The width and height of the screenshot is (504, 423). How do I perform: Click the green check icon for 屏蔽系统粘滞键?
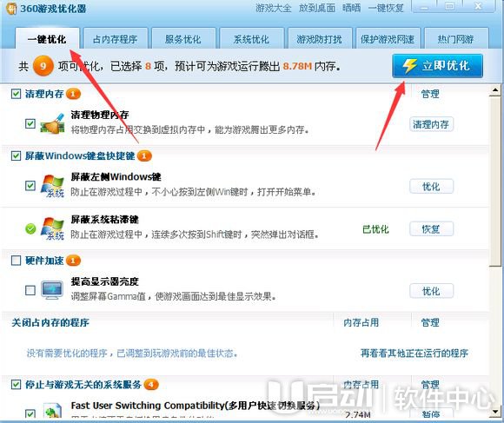[30, 229]
